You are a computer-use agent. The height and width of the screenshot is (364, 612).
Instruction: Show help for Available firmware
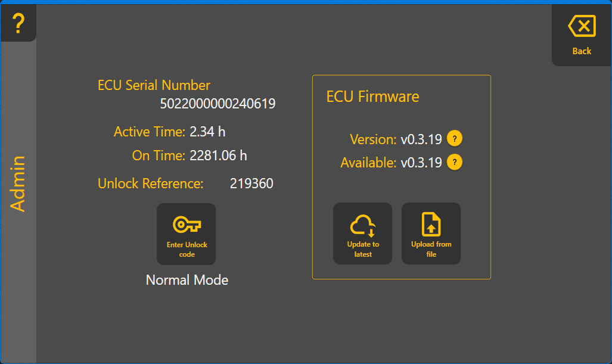pos(455,162)
